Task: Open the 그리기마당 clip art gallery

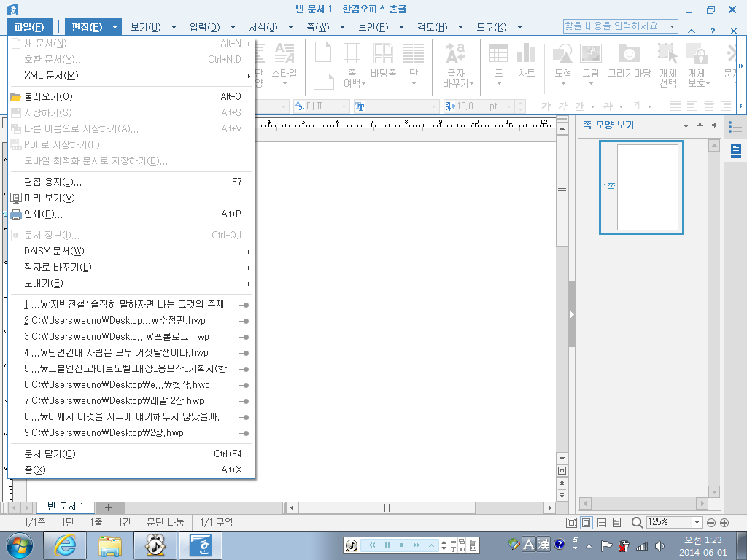Action: tap(630, 61)
